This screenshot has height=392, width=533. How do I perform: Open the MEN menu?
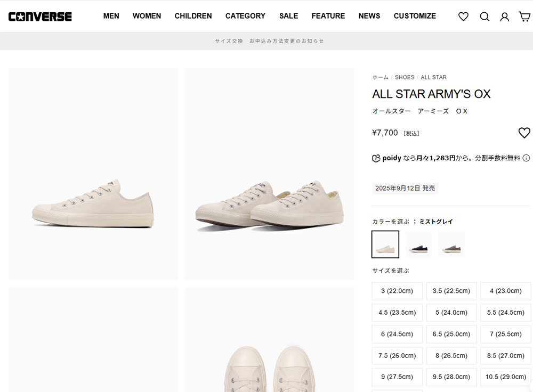click(111, 16)
